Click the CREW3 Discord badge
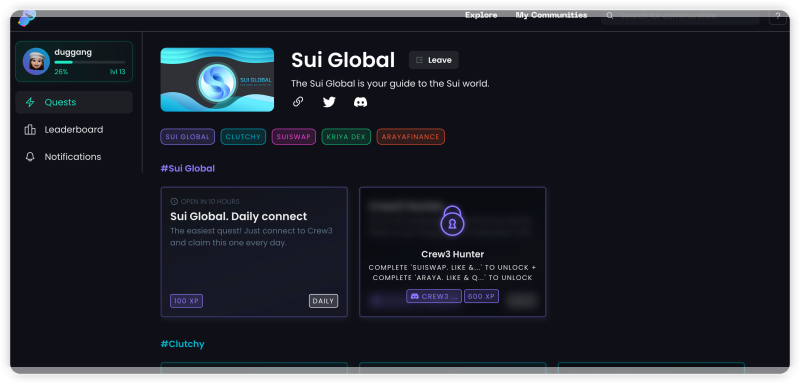This screenshot has width=800, height=384. pos(434,296)
